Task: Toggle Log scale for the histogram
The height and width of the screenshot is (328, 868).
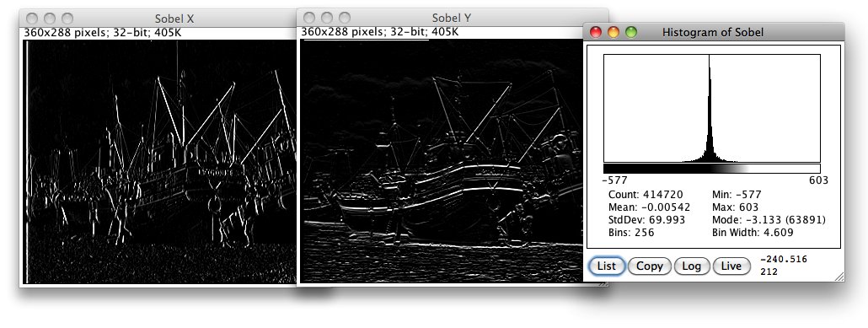Action: 691,266
